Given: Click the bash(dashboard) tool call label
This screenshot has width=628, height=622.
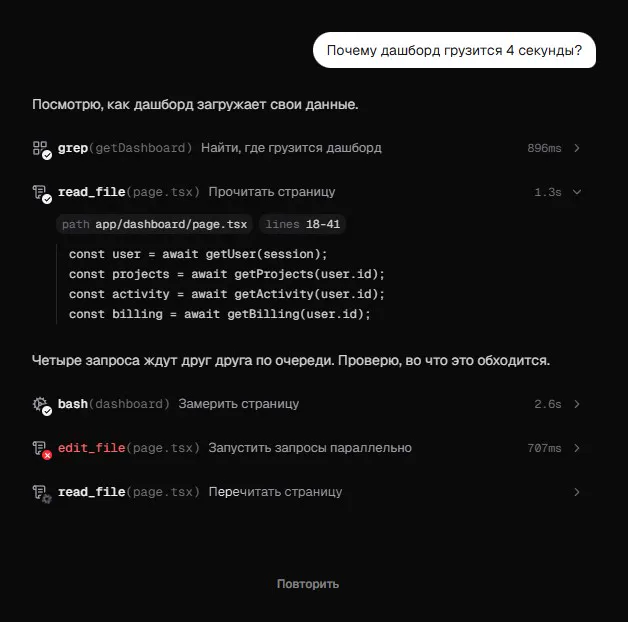Looking at the screenshot, I should pyautogui.click(x=114, y=404).
